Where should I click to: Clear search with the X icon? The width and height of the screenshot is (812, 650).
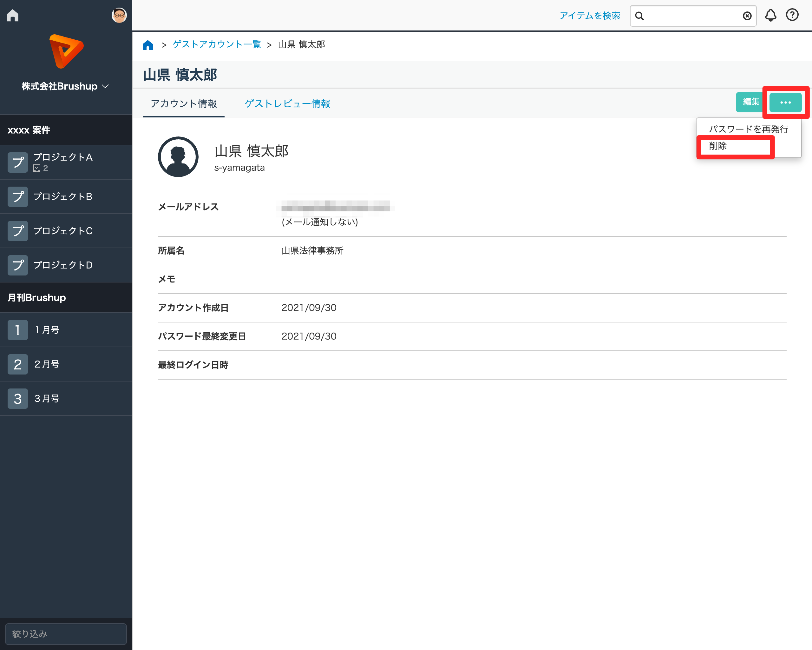coord(747,16)
